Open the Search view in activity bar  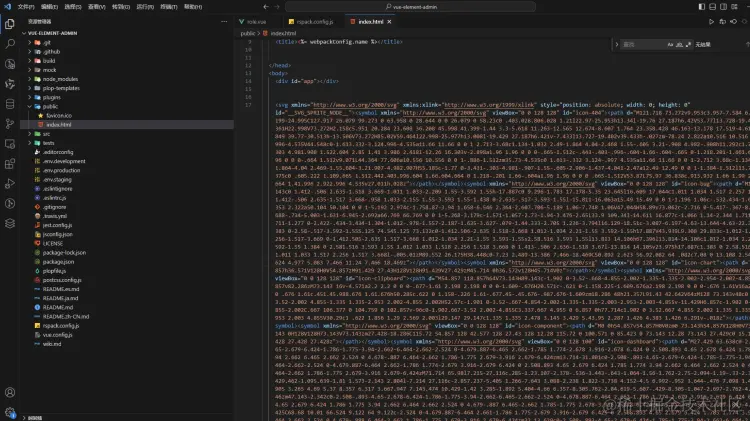coord(10,44)
